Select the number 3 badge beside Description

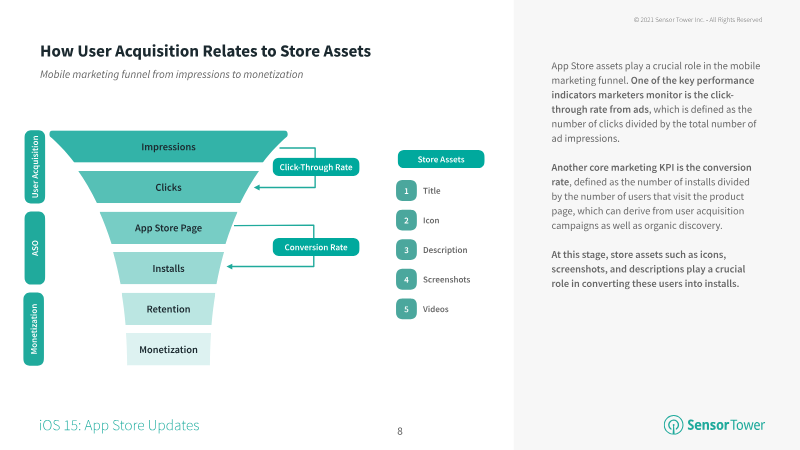(x=406, y=250)
